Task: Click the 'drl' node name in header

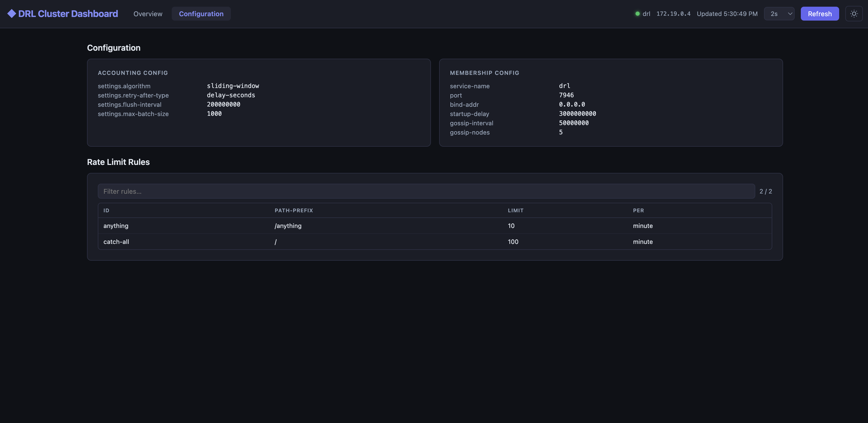Action: click(x=646, y=14)
